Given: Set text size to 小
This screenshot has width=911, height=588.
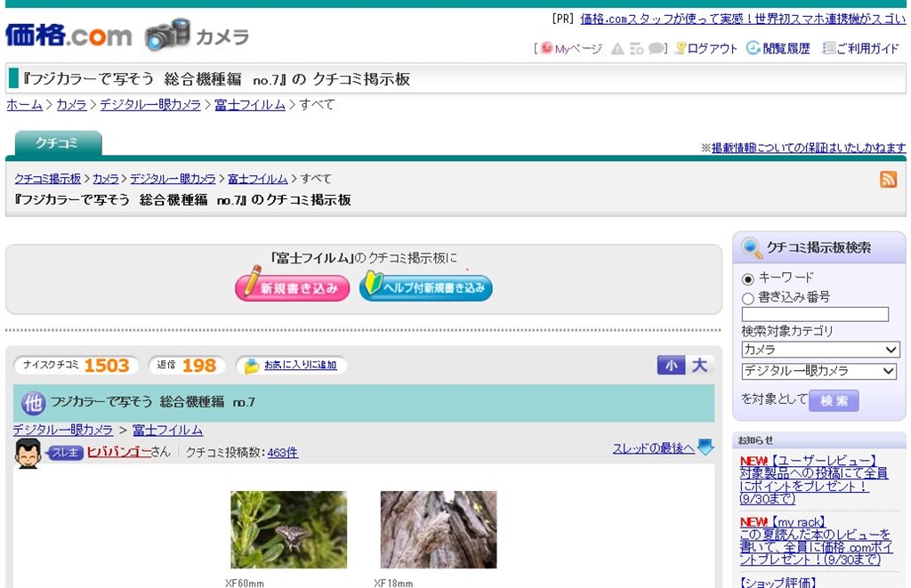Looking at the screenshot, I should click(x=671, y=366).
